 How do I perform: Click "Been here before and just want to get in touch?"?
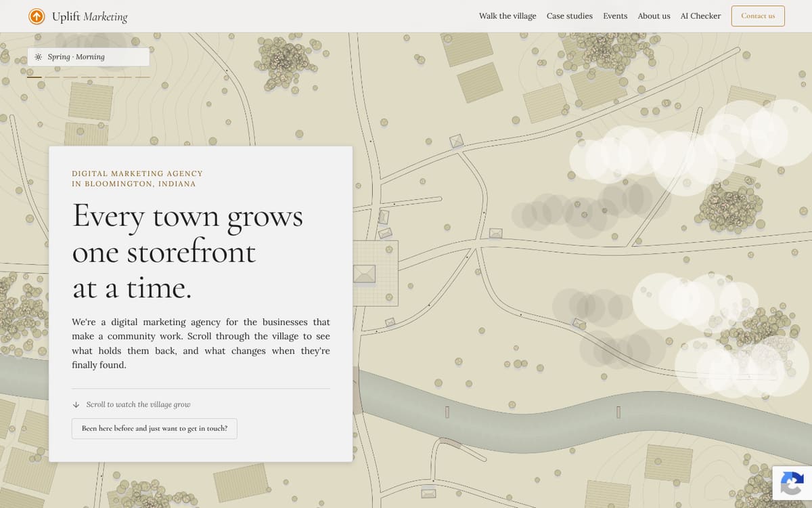(154, 429)
